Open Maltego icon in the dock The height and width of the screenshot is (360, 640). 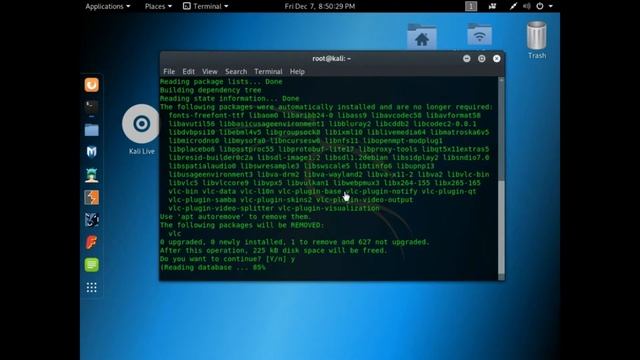click(91, 220)
